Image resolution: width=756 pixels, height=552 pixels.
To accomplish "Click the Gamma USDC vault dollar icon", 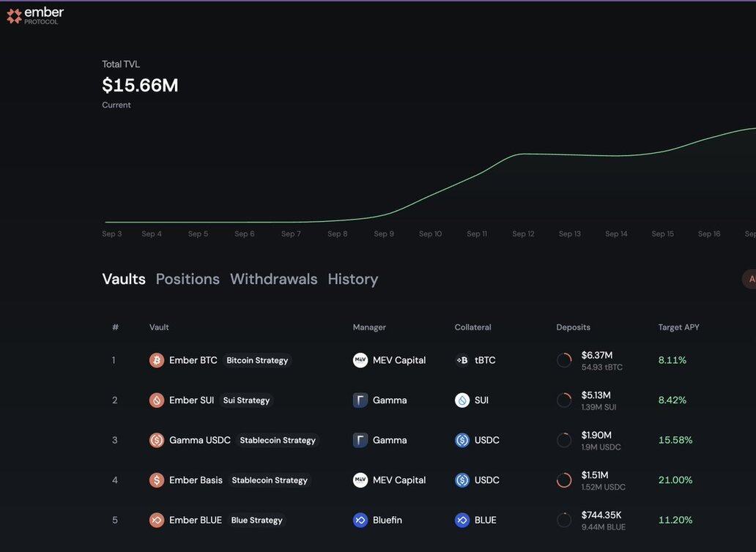I will click(157, 440).
